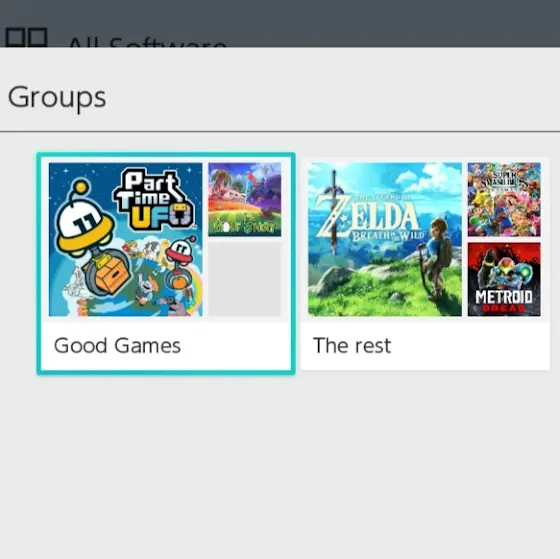Viewport: 560px width, 559px height.
Task: Click the All Software grid icon
Action: (27, 38)
